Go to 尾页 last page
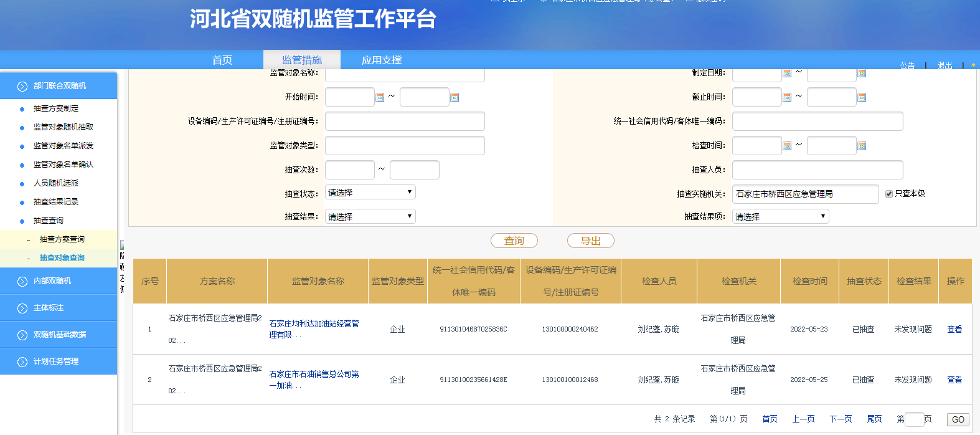 (x=874, y=419)
